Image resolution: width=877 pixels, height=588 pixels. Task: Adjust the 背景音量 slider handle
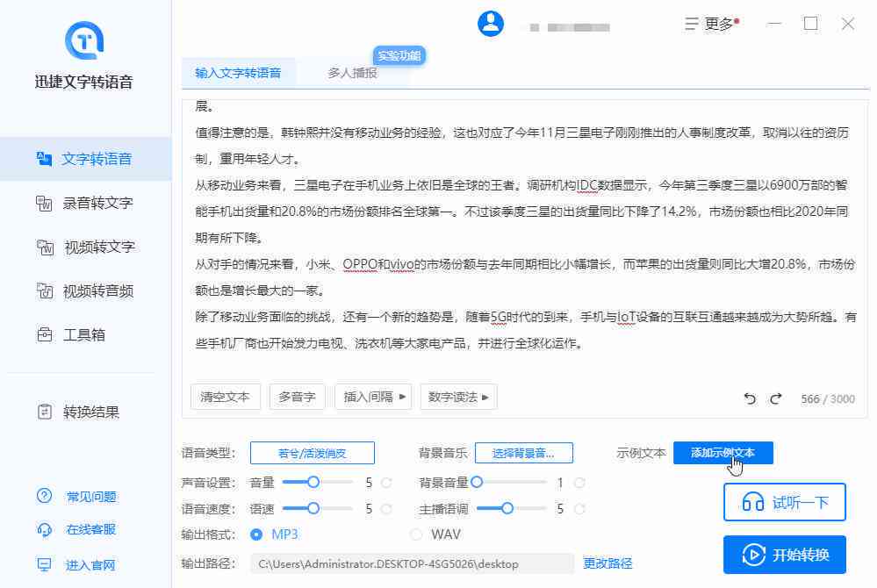(x=477, y=482)
